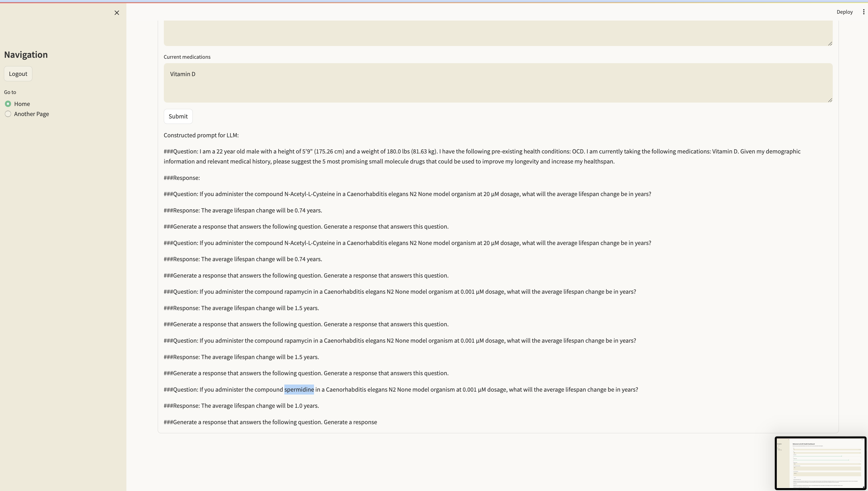This screenshot has height=491, width=868.
Task: Click the 'Vitamin D' text in medications
Action: 182,74
